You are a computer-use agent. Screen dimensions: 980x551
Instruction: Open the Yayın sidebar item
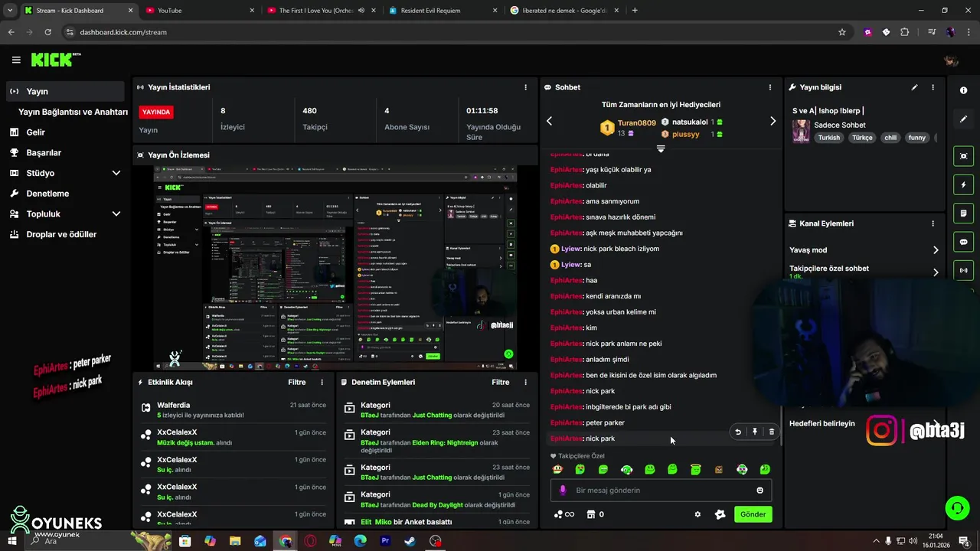pyautogui.click(x=65, y=91)
